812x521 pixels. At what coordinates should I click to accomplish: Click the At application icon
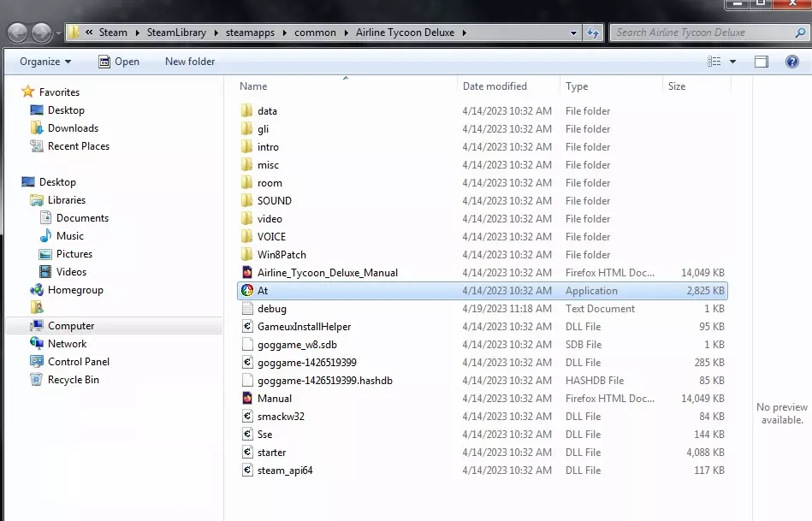(247, 291)
